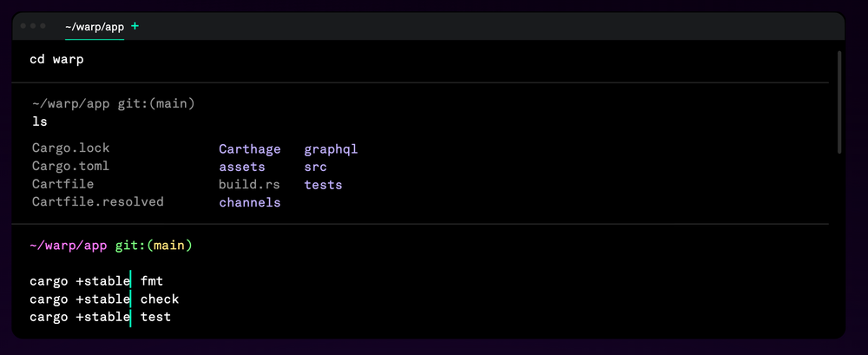Select the Cartfile.resolved entry
868x355 pixels.
point(98,201)
